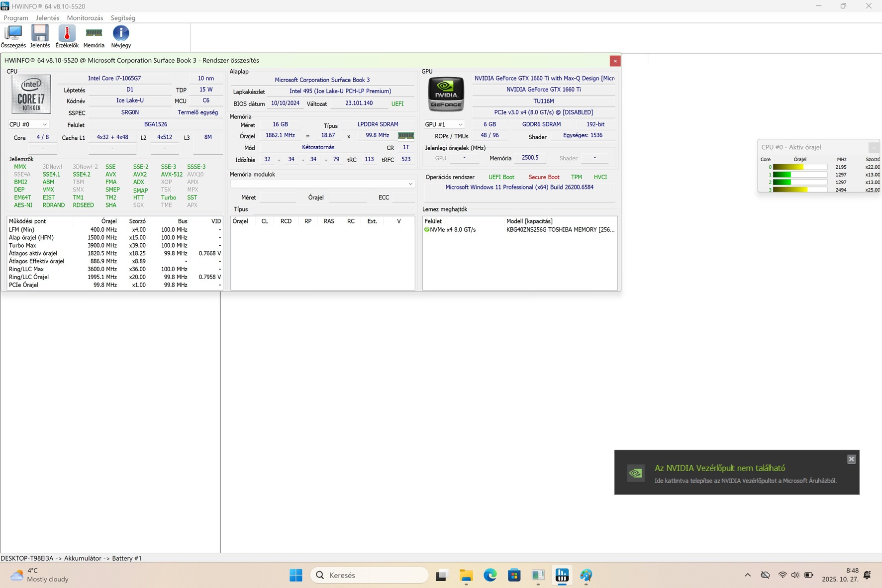Click the Ring/LLC Max row
Image resolution: width=882 pixels, height=588 pixels.
point(115,269)
